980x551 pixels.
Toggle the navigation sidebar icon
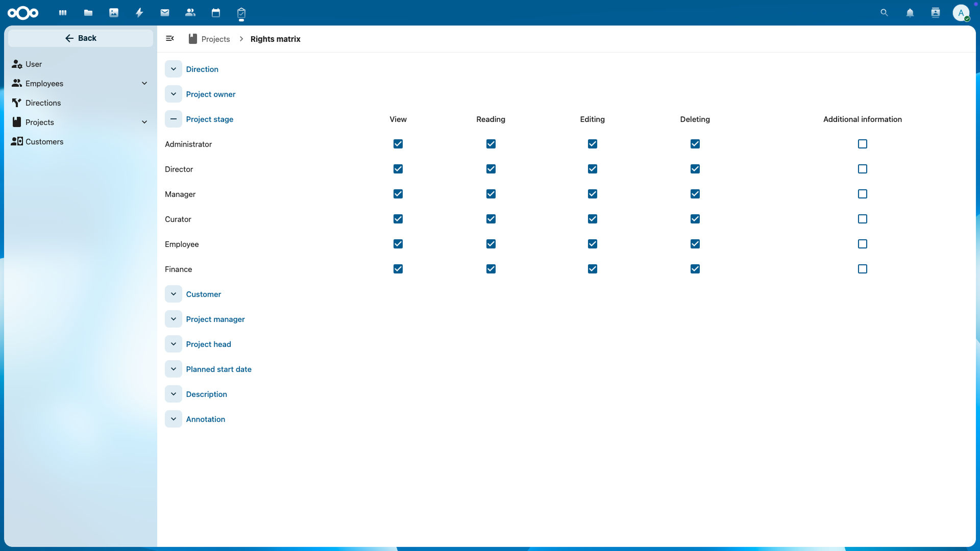point(170,39)
